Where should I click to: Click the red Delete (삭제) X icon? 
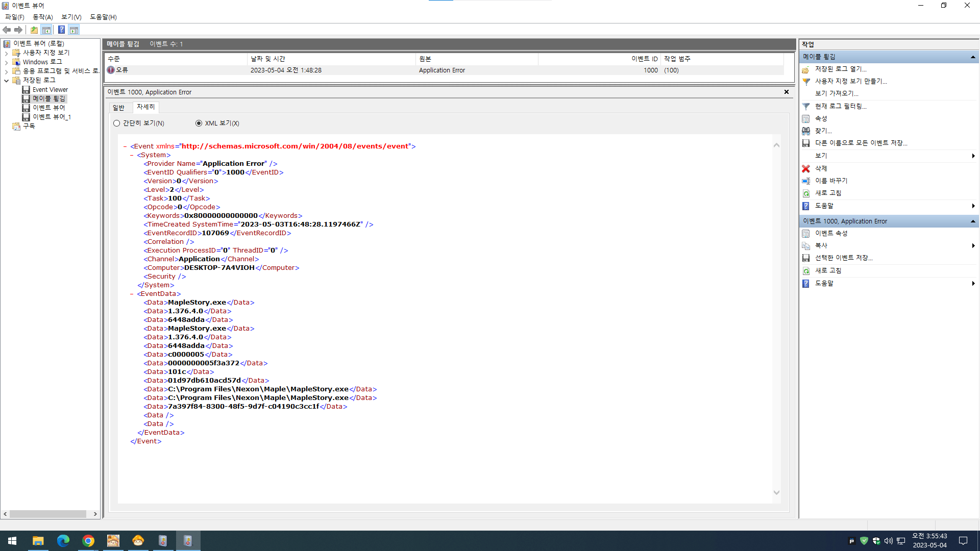(806, 169)
